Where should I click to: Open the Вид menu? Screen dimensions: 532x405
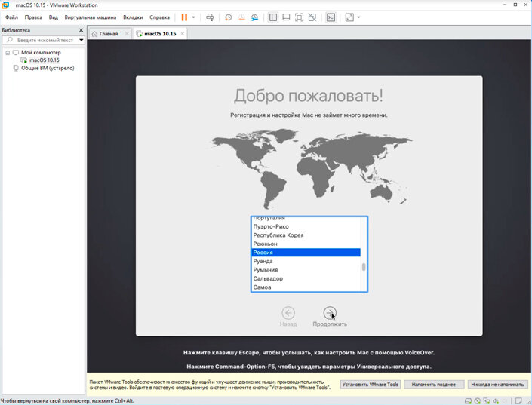pos(54,17)
